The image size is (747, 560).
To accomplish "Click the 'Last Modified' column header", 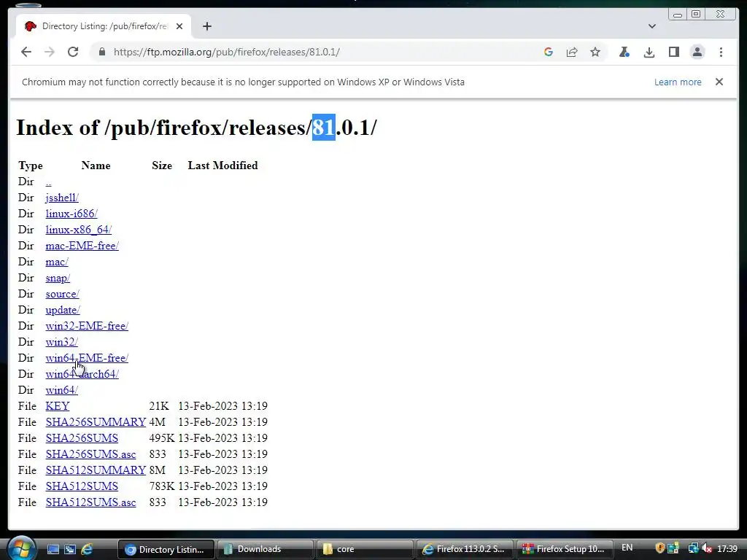I will point(222,166).
